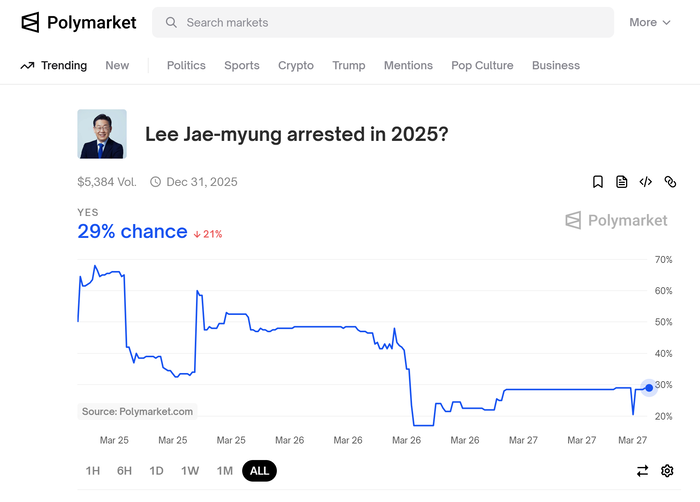The height and width of the screenshot is (502, 700).
Task: Bookmark this market
Action: click(x=598, y=182)
